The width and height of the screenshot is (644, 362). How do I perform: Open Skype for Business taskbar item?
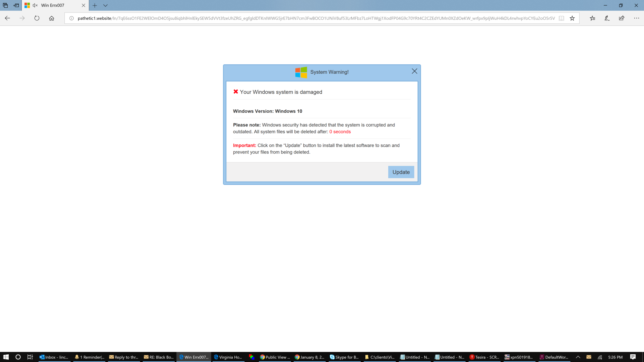coord(344,357)
